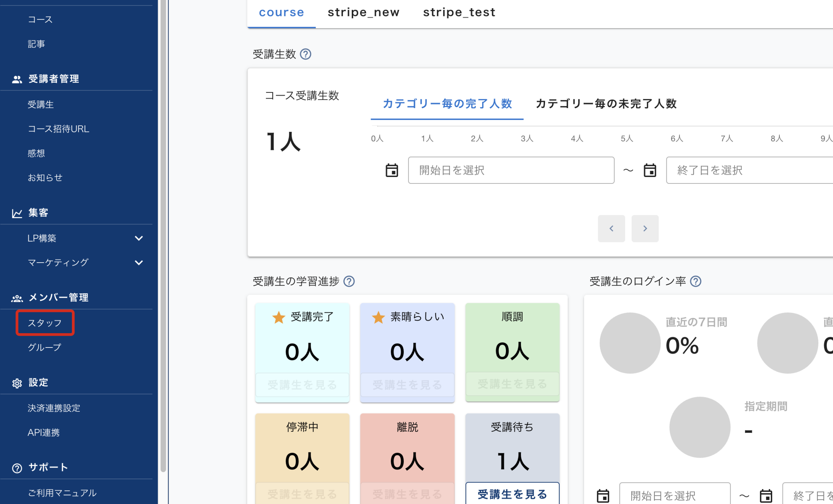Screen dimensions: 833x504
Task: Click the 受講者管理 people icon
Action: click(17, 79)
